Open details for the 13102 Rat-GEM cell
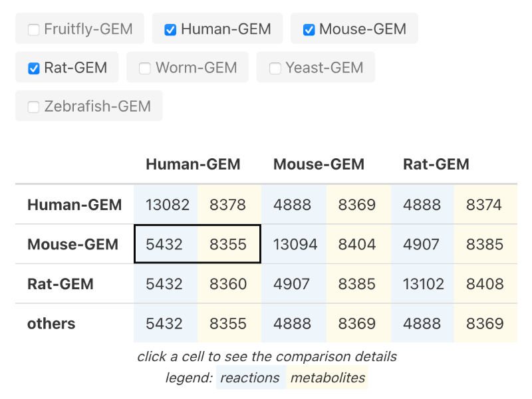 point(422,284)
